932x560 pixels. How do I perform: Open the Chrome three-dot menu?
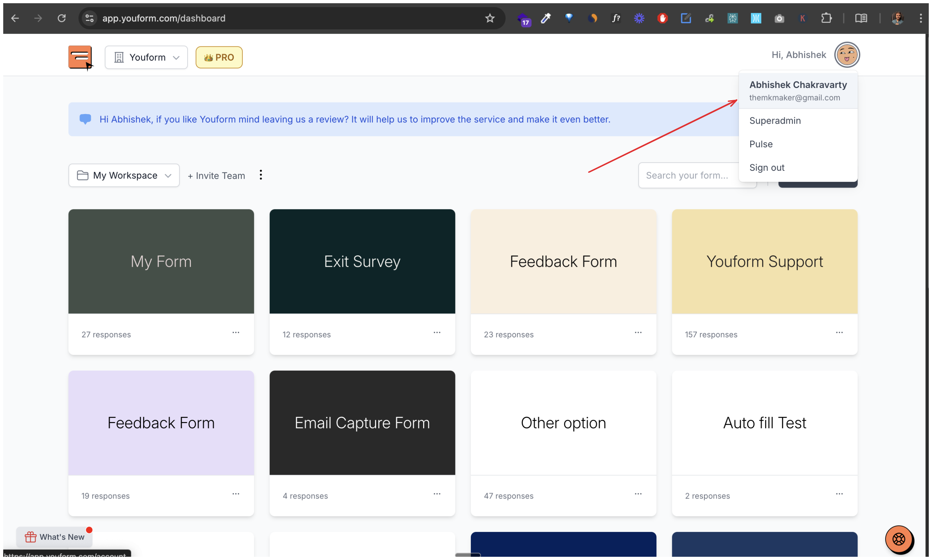pyautogui.click(x=921, y=18)
